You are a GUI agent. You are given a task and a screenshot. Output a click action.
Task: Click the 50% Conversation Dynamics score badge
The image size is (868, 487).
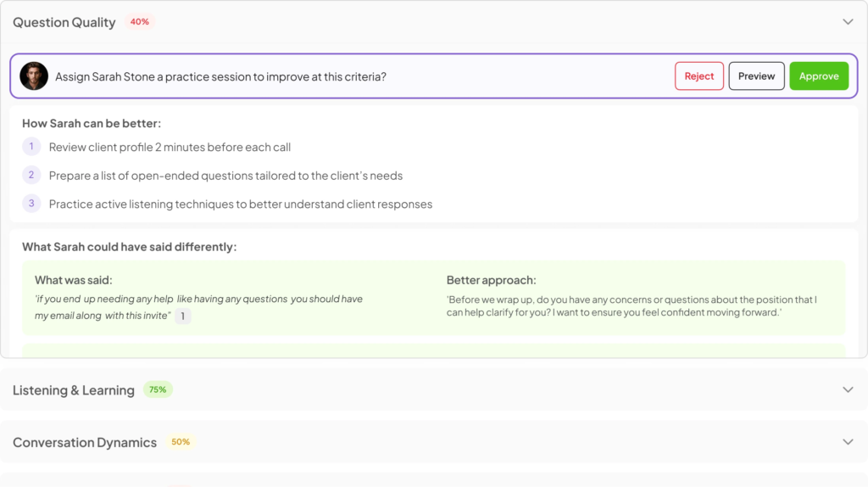coord(181,441)
